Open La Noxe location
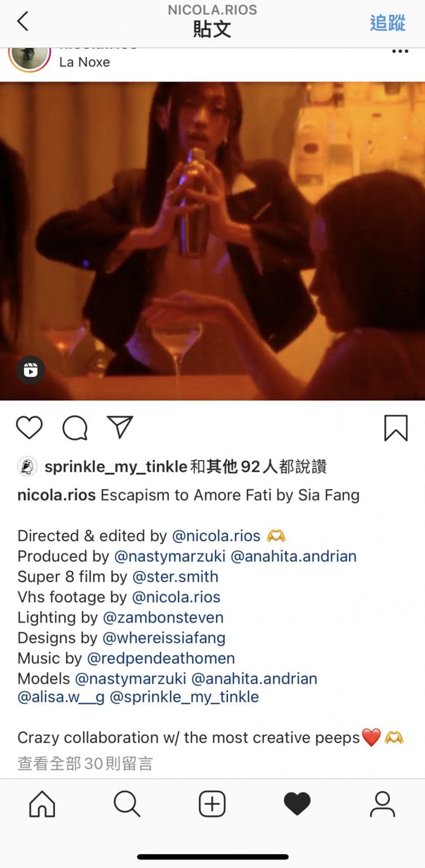 84,62
